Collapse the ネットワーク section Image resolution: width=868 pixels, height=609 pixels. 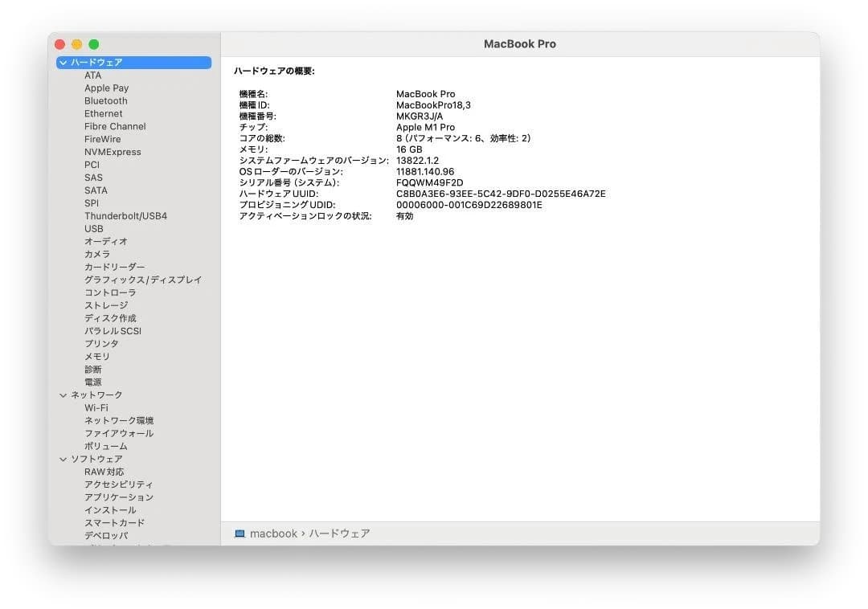(63, 394)
